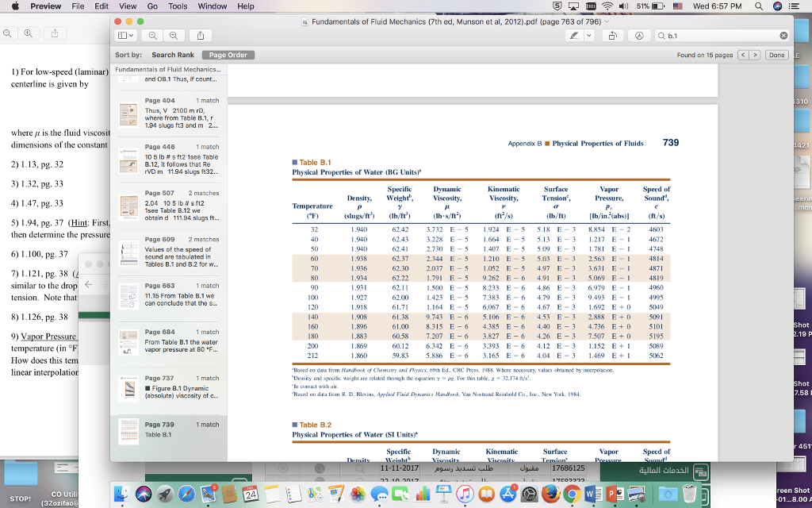The height and width of the screenshot is (508, 812).
Task: Click the Share button in the toolbar
Action: click(x=200, y=36)
